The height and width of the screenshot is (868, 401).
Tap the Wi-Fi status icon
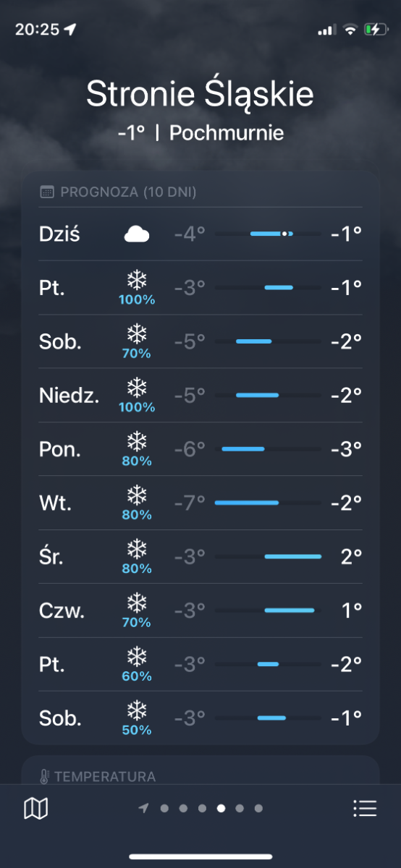(x=350, y=30)
